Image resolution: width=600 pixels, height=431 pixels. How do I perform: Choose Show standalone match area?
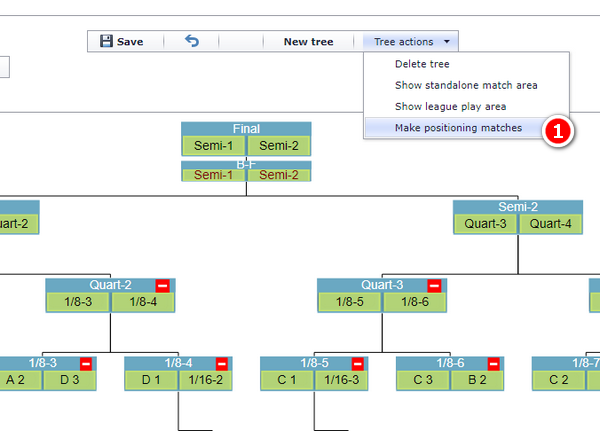pos(466,85)
